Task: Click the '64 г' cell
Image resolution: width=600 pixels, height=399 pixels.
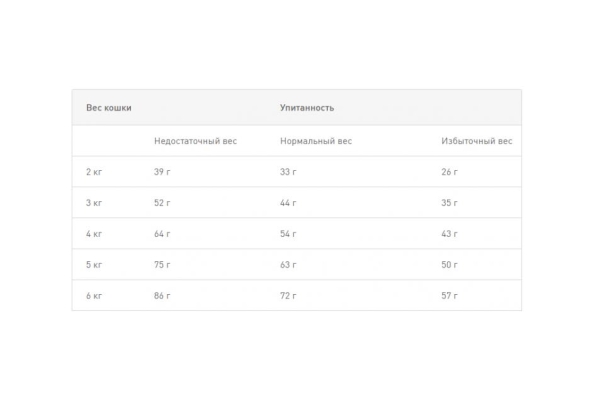Action: coord(162,234)
